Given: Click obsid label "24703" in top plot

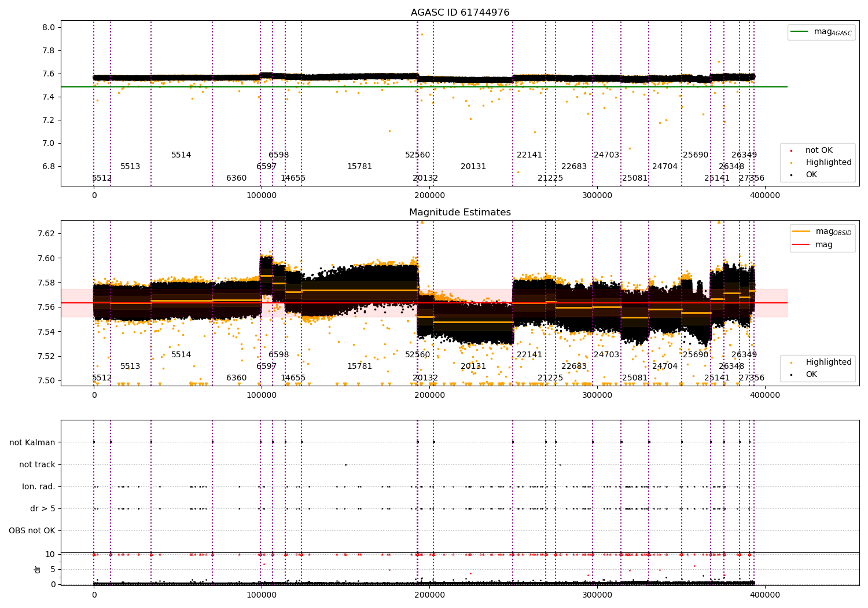Looking at the screenshot, I should [x=606, y=155].
